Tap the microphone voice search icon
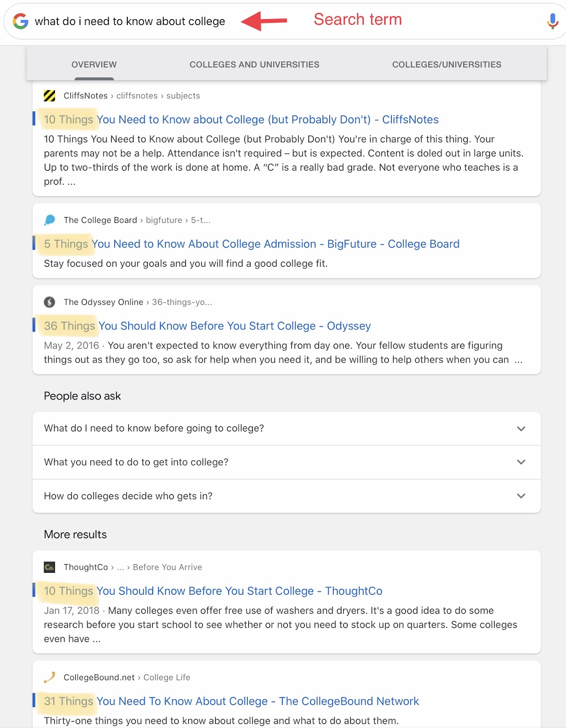 pos(552,21)
